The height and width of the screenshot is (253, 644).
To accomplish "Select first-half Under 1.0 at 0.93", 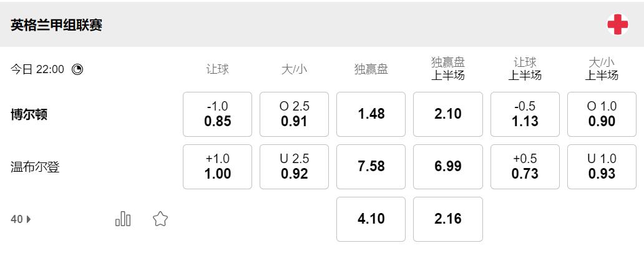I will tap(602, 167).
